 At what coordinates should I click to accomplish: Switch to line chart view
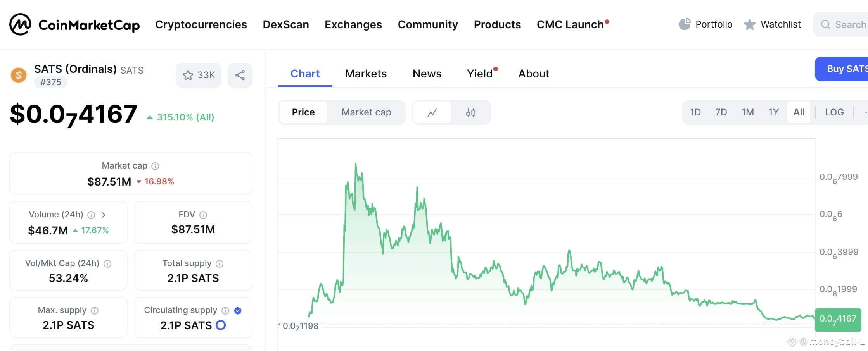[x=432, y=112]
